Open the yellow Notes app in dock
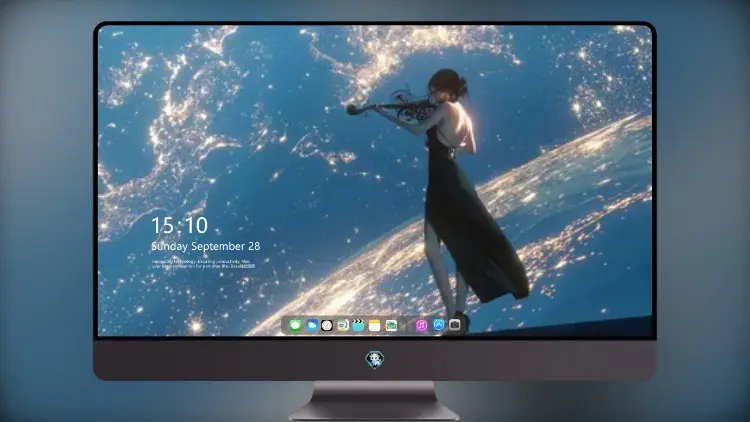The height and width of the screenshot is (422, 750). click(375, 325)
